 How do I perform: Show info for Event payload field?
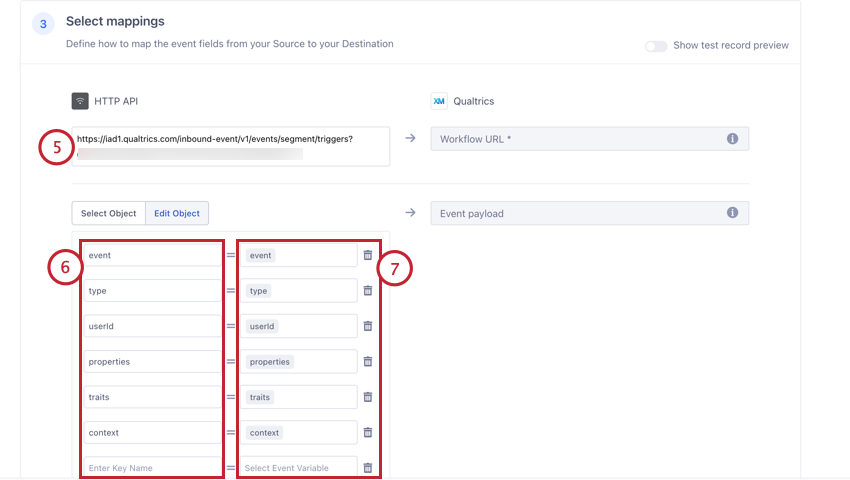(732, 213)
